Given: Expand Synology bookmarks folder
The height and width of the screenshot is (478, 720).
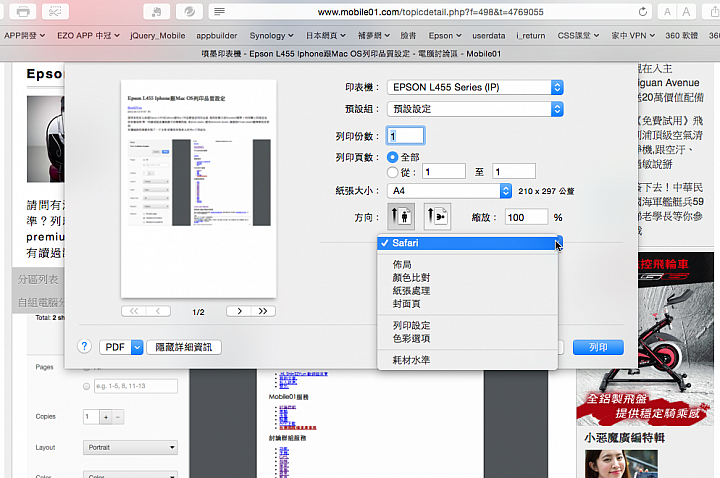Looking at the screenshot, I should pos(271,35).
